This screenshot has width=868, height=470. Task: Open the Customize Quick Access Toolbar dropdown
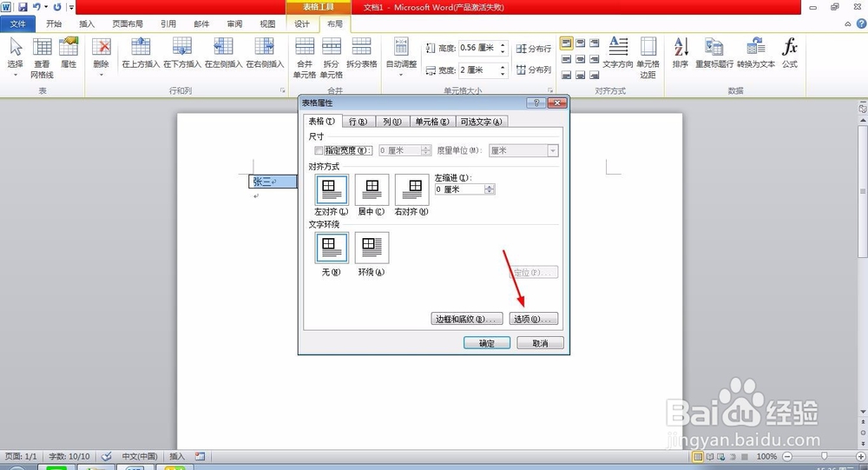(x=71, y=8)
